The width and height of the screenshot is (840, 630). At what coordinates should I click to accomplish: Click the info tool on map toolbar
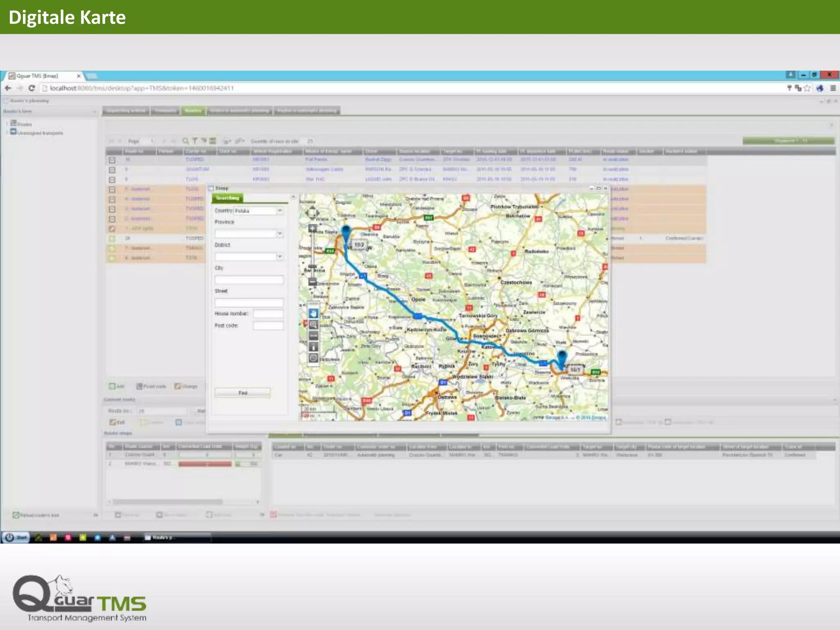[313, 347]
